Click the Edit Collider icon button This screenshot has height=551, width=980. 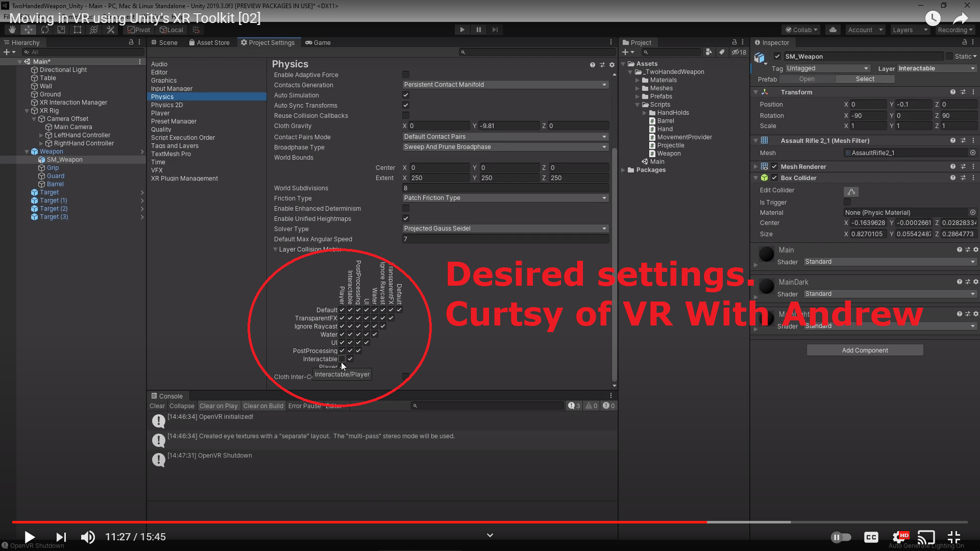point(851,191)
